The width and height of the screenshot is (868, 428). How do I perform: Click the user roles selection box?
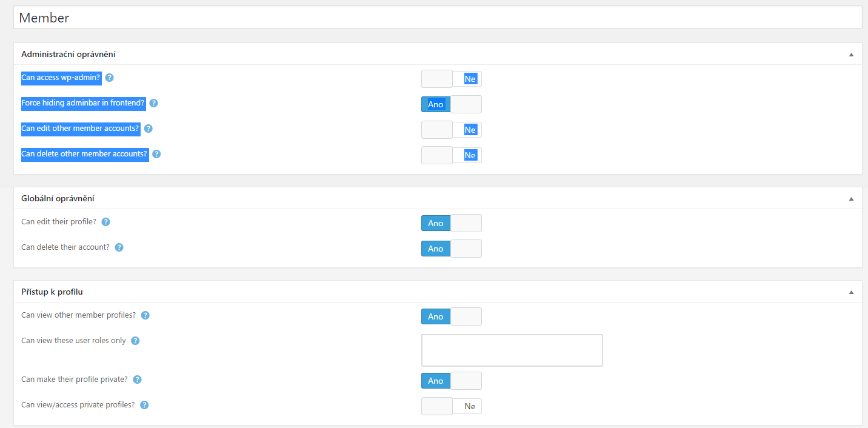coord(512,350)
